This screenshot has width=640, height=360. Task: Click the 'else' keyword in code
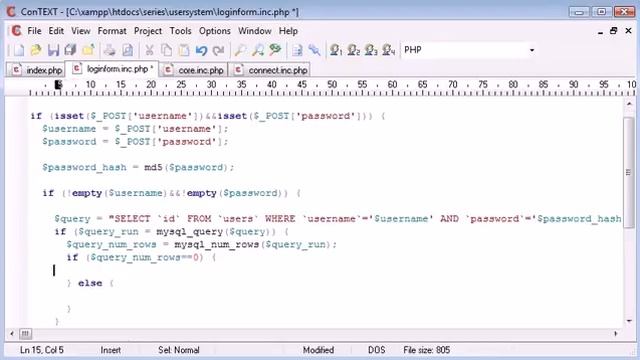[90, 283]
